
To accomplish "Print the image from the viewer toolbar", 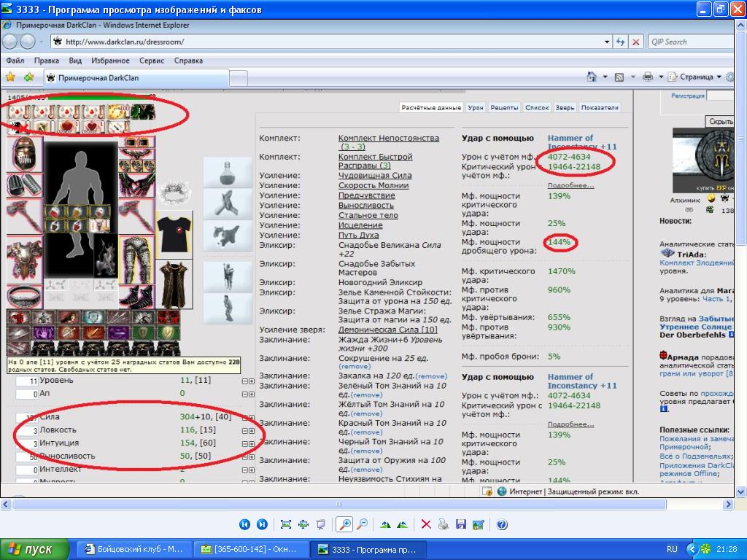I will (443, 524).
